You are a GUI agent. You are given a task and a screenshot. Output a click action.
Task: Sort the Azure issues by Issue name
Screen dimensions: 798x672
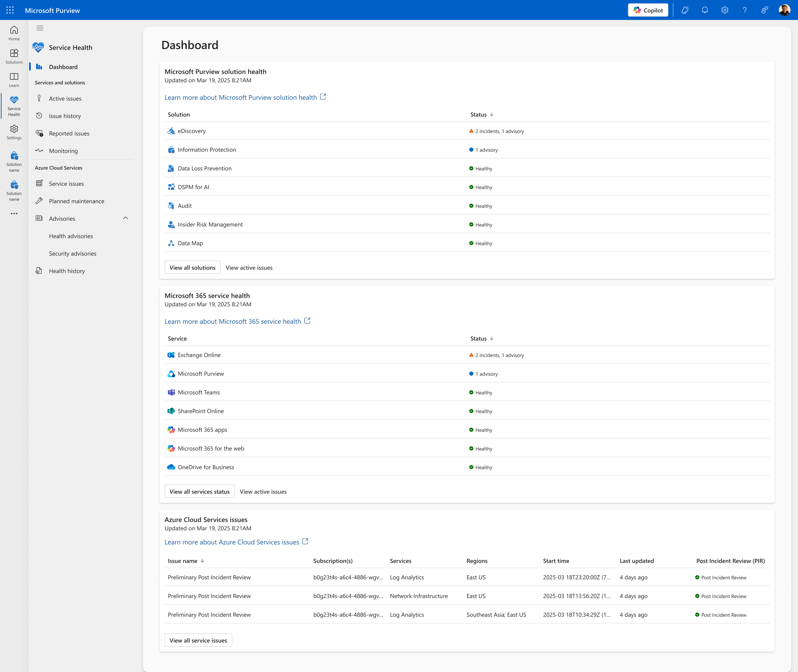(186, 561)
